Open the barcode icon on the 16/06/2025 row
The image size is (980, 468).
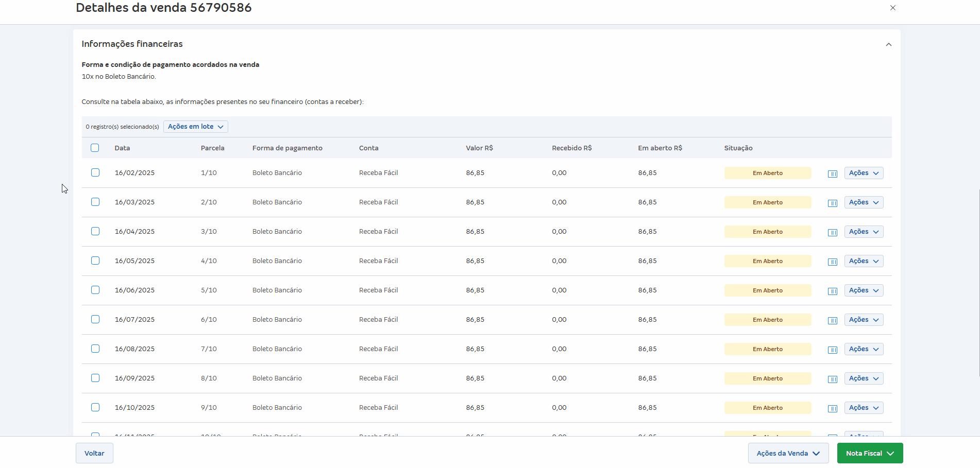point(832,291)
